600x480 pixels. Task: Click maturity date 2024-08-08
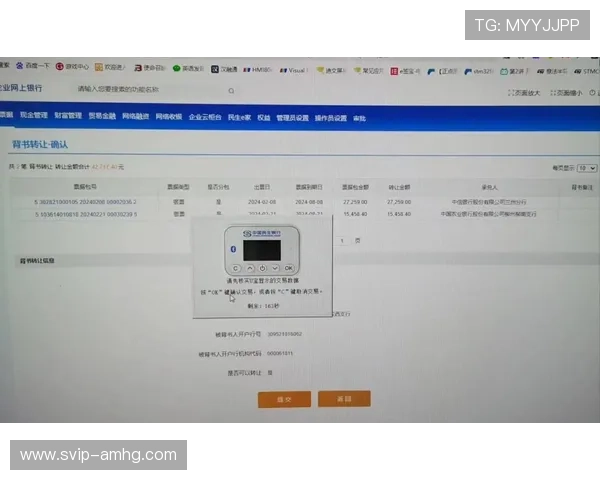point(309,202)
